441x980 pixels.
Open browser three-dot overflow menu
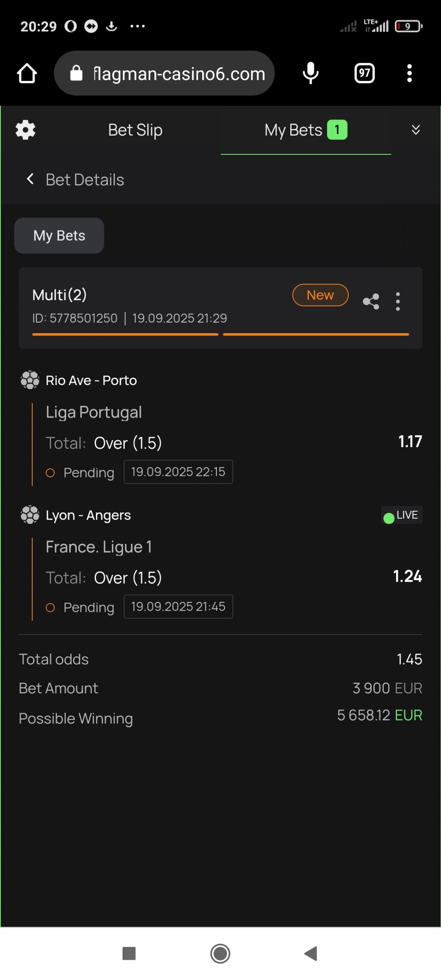pyautogui.click(x=409, y=74)
